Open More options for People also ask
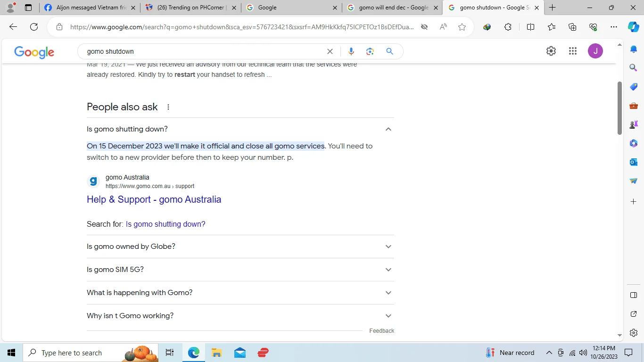The height and width of the screenshot is (362, 644). click(168, 107)
